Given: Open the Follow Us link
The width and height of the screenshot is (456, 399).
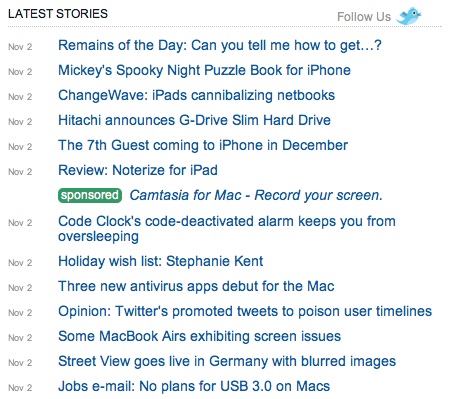Looking at the screenshot, I should click(x=364, y=17).
